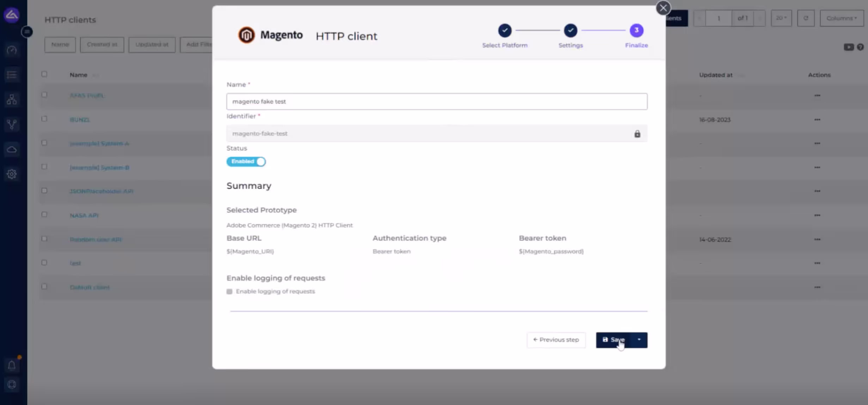Open the page size 20 dropdown
Image resolution: width=868 pixels, height=405 pixels.
pos(781,18)
